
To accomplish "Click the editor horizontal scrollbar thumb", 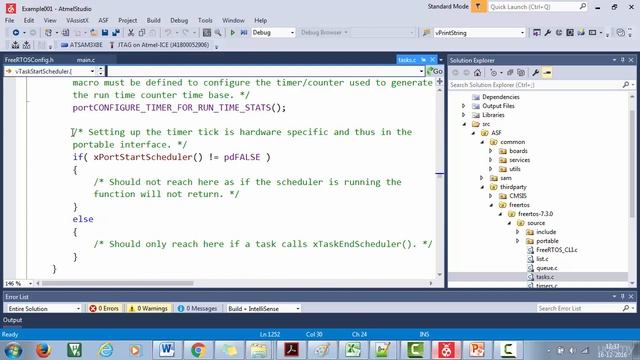I will 118,283.
